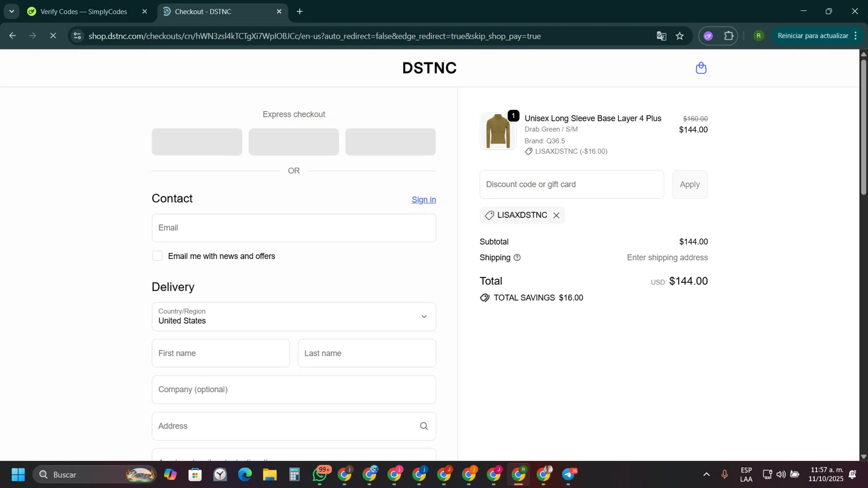
Task: Close the Verify Codes SimplyCodes tab
Action: (145, 12)
